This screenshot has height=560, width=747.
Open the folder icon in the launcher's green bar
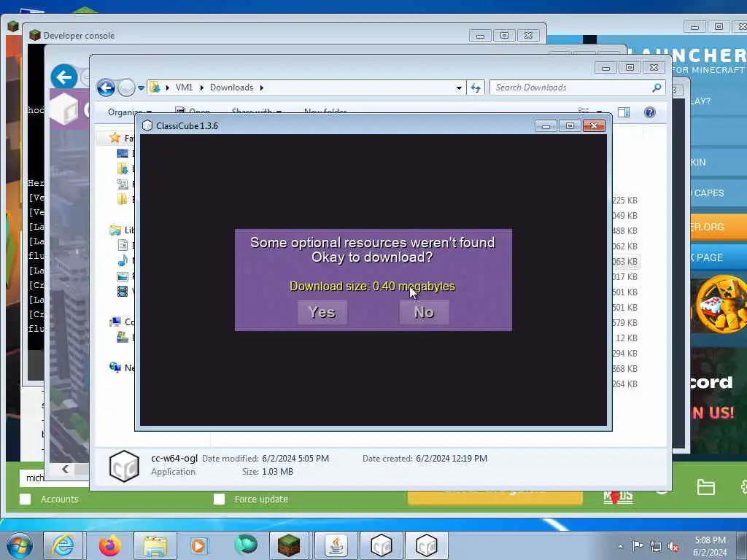705,487
